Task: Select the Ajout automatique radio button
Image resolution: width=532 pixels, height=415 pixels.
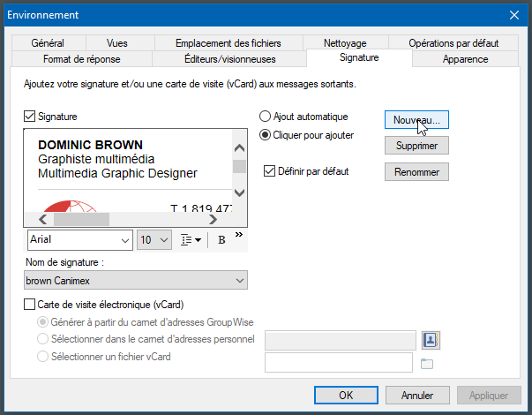Action: tap(265, 117)
